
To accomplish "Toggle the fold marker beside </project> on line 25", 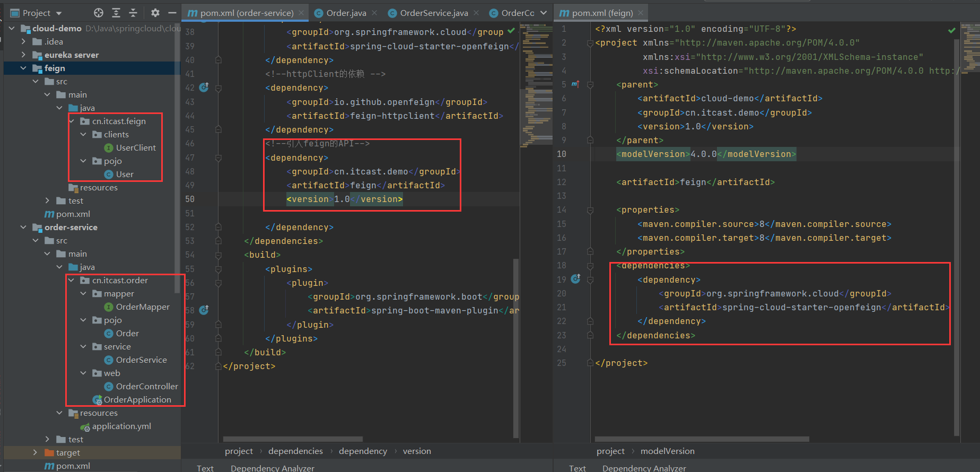I will tap(590, 363).
